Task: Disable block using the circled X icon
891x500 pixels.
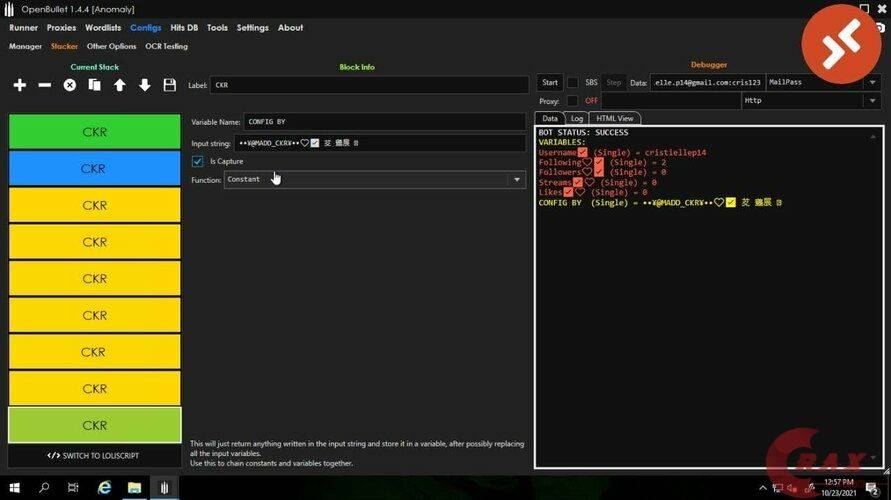Action: click(x=69, y=85)
